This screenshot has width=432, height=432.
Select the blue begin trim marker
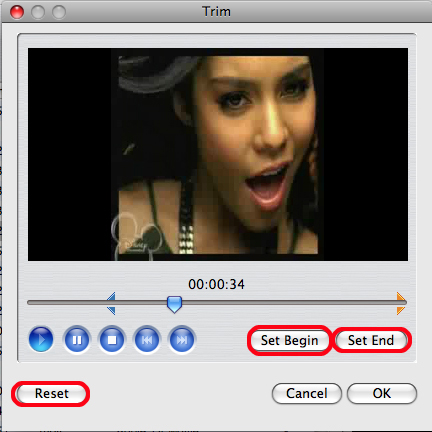111,303
